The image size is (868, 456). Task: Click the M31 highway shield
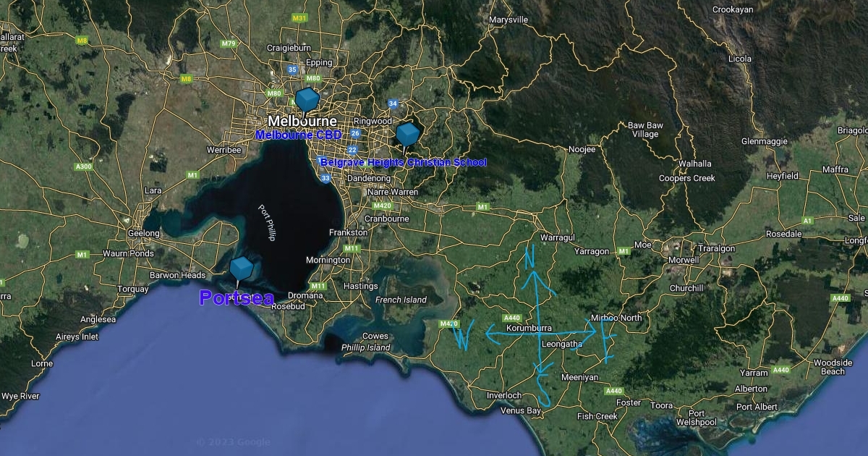299,17
